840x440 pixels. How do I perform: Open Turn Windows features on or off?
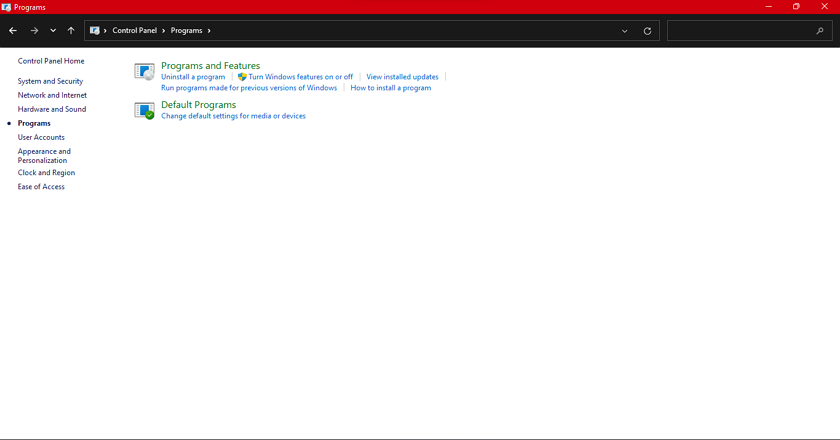(x=301, y=77)
